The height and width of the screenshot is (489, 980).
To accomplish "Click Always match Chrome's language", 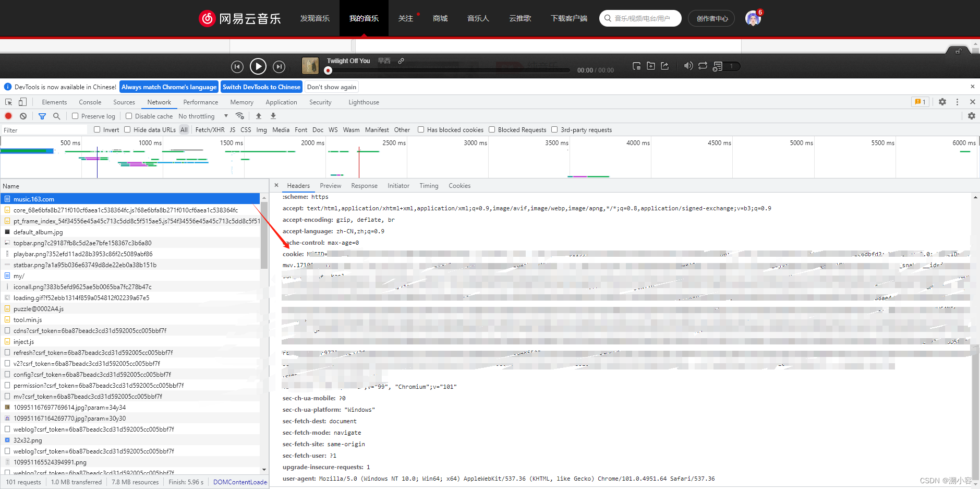I will (x=169, y=87).
